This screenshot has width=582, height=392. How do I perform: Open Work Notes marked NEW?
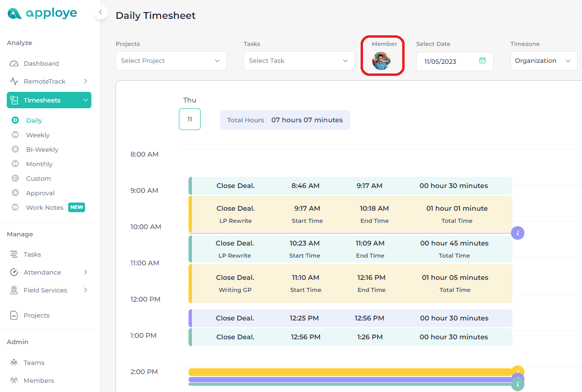45,207
